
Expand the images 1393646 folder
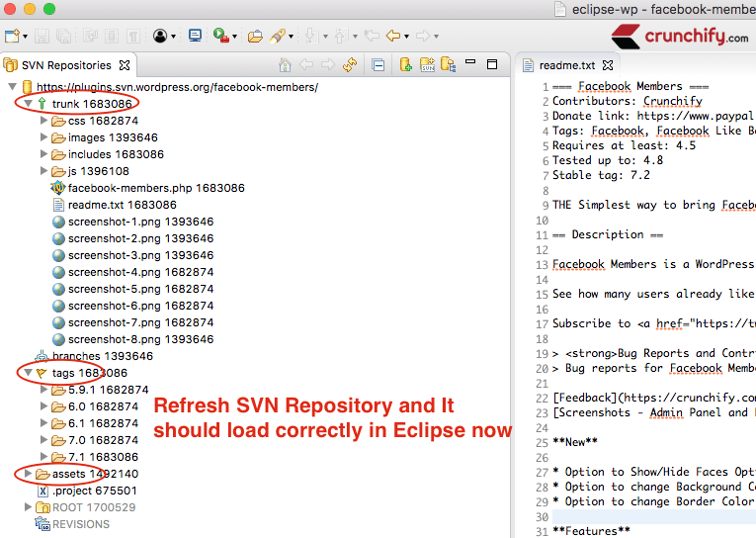click(43, 137)
